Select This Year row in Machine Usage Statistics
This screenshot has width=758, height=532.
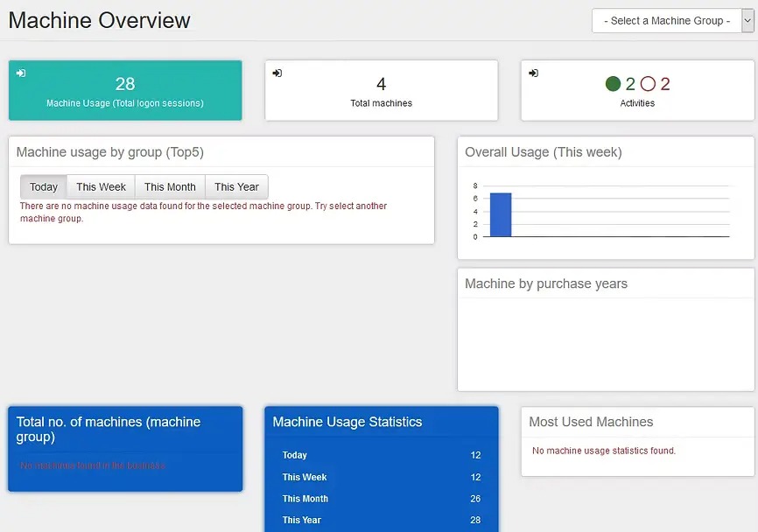point(381,520)
